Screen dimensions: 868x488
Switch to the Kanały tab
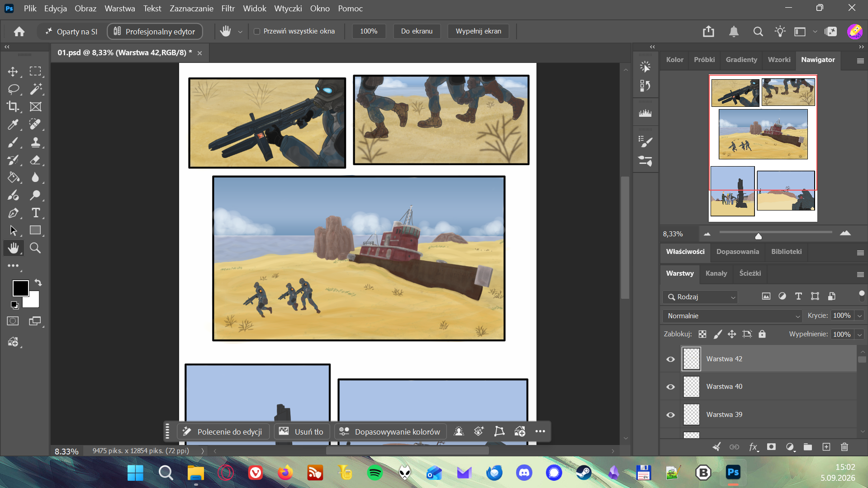[716, 273]
